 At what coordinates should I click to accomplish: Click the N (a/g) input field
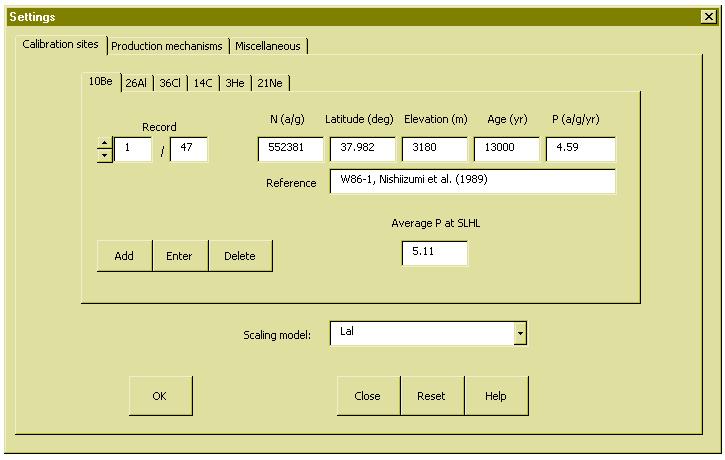[290, 150]
